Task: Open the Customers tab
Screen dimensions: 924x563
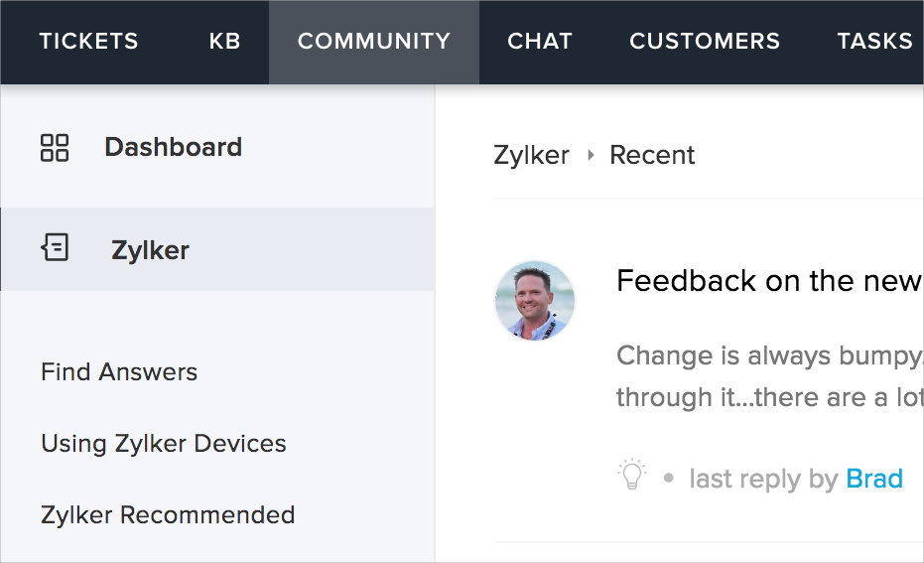Action: 705,42
